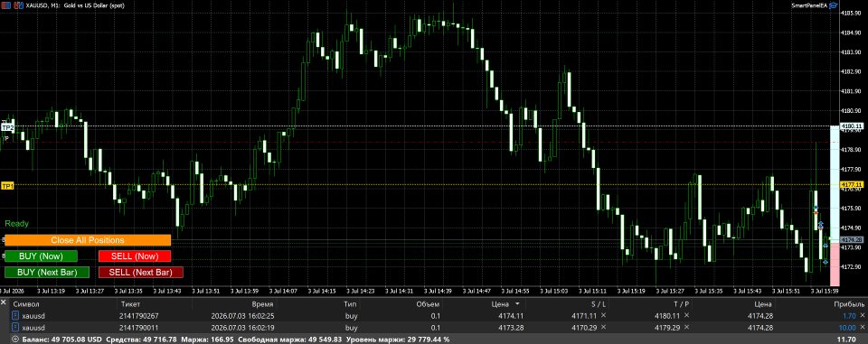Select the TP2 level label
Screen dimensions: 868x344
7,127
